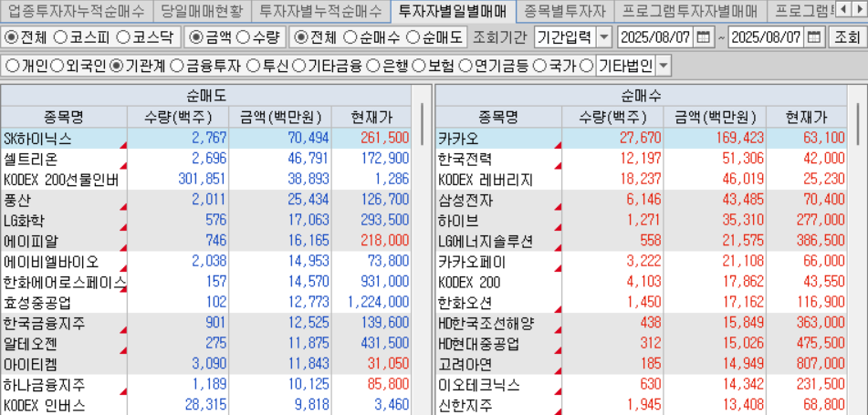This screenshot has height=415, width=868.
Task: Select 한화에어로스페이스 row
Action: [206, 283]
